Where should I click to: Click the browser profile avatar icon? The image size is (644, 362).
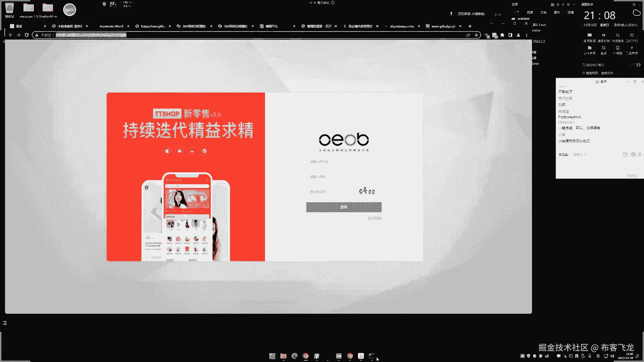point(518,35)
